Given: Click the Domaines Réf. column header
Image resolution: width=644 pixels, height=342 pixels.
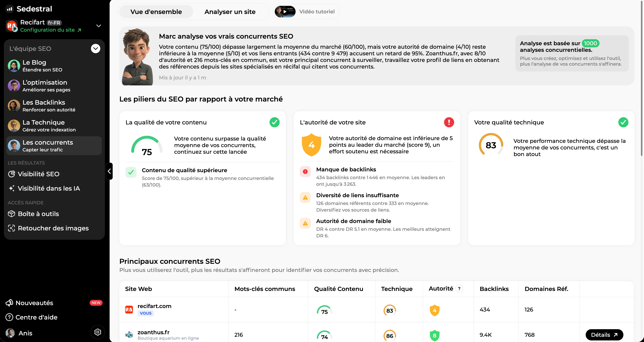Looking at the screenshot, I should tap(546, 289).
